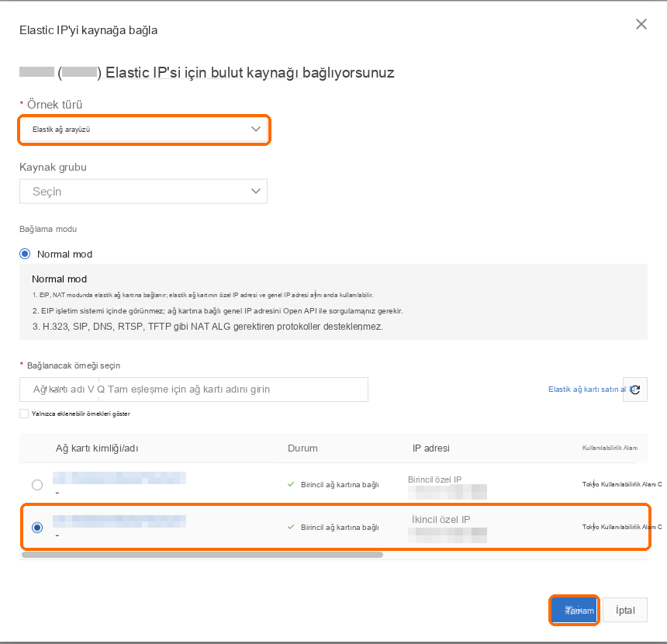Select the network card with Birincil özel IP
Image resolution: width=667 pixels, height=644 pixels.
coord(37,485)
